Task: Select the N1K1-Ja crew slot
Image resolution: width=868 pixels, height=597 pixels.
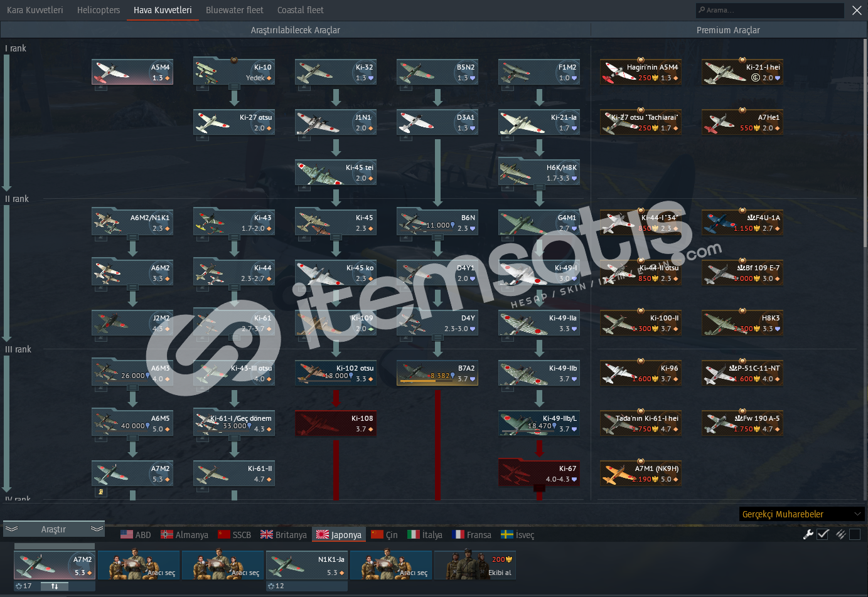Action: [x=307, y=565]
